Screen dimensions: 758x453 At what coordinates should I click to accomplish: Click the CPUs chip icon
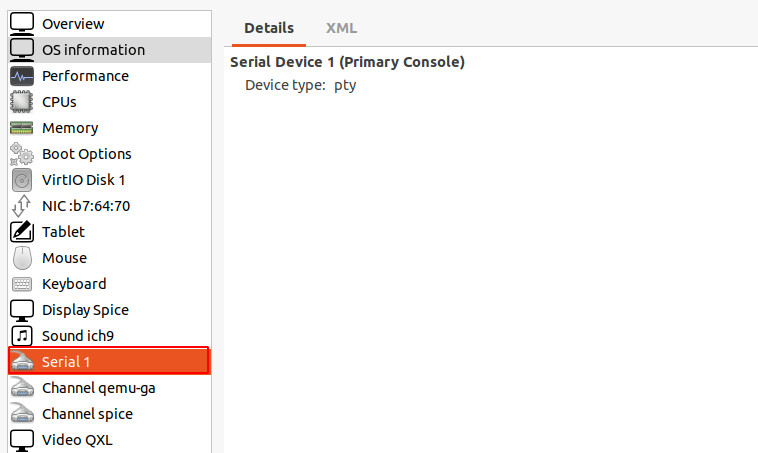click(x=22, y=102)
